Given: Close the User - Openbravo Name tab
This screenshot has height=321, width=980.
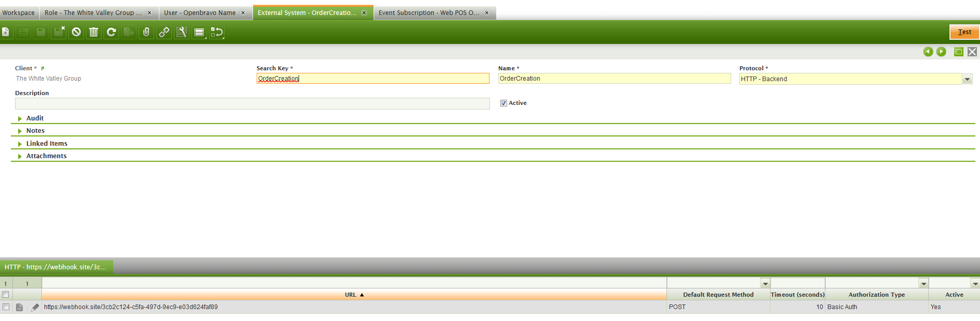Looking at the screenshot, I should coord(243,13).
